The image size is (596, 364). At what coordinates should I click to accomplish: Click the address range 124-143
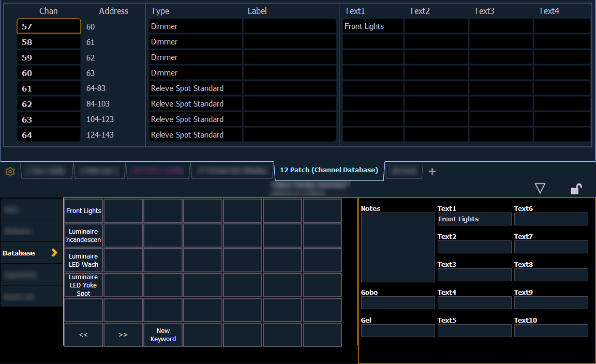point(100,135)
